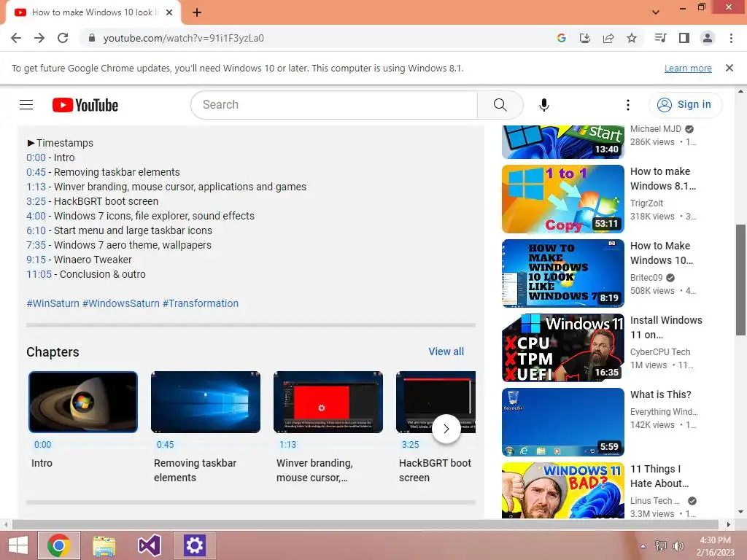Viewport: 747px width, 560px height.
Task: Show next chapters with arrow button
Action: [x=446, y=429]
